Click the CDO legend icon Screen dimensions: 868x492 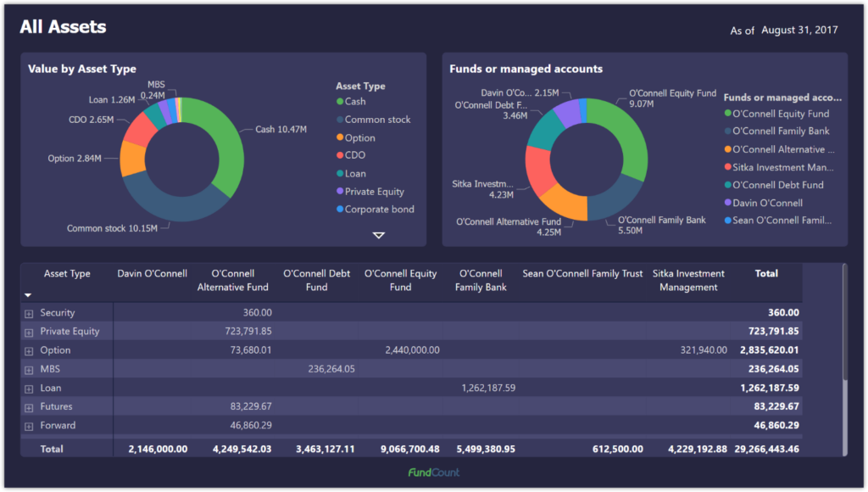342,155
